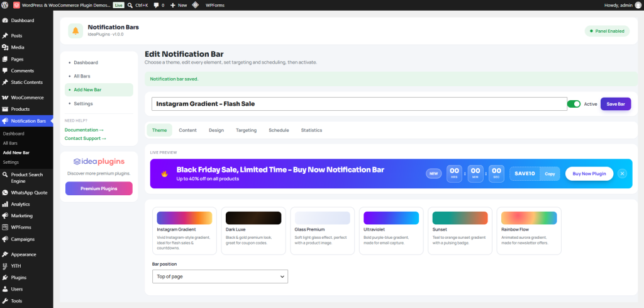Select the Theme tab
This screenshot has height=308, width=644.
[159, 130]
